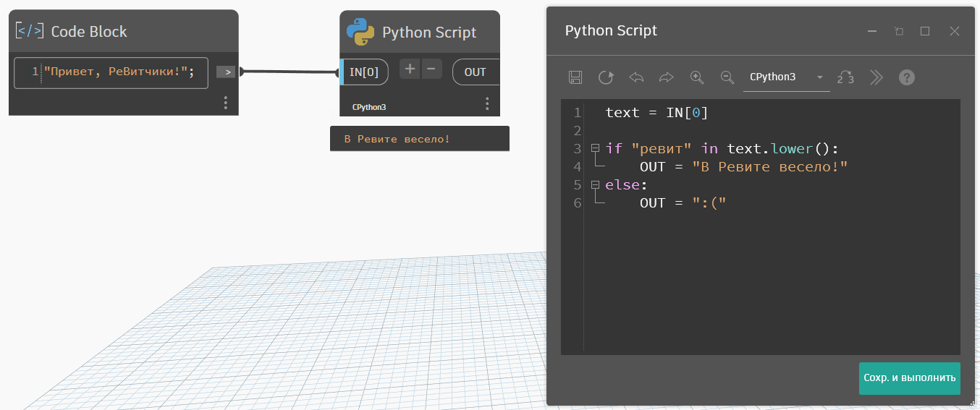This screenshot has width=980, height=410.
Task: Minimize the Python Script editor window
Action: 872,31
